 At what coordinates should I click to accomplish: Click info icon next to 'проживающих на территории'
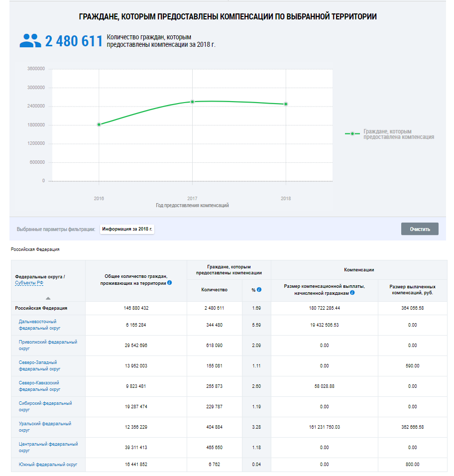click(170, 283)
